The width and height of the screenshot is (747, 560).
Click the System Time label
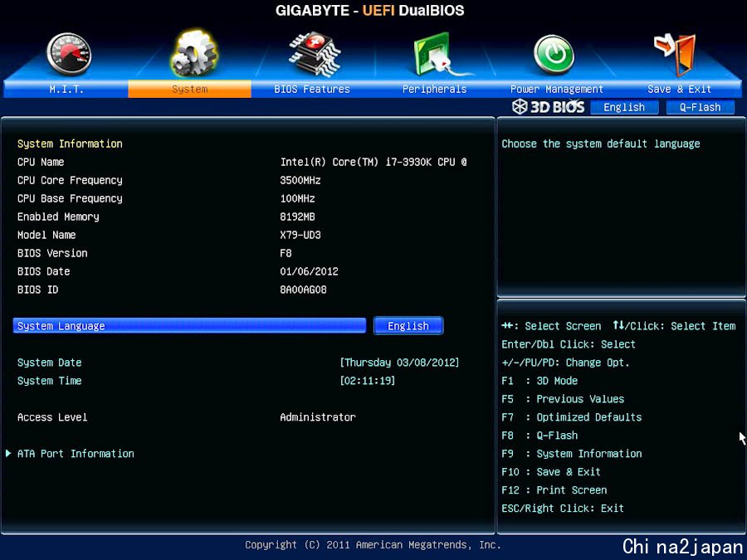coord(50,381)
